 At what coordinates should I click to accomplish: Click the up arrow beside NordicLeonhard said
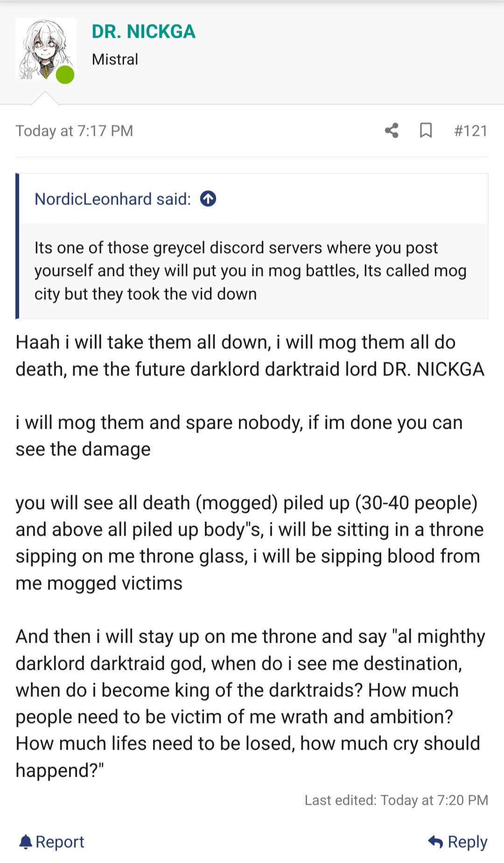tap(208, 199)
